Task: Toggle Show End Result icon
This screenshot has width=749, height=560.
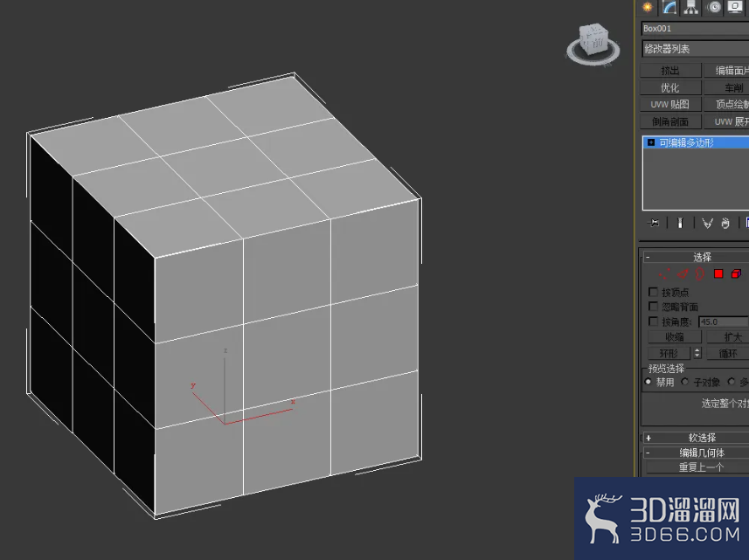Action: click(x=681, y=223)
